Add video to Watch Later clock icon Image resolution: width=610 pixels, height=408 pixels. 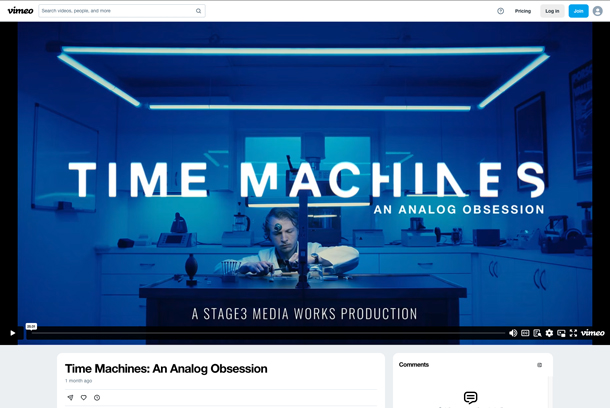(x=97, y=397)
